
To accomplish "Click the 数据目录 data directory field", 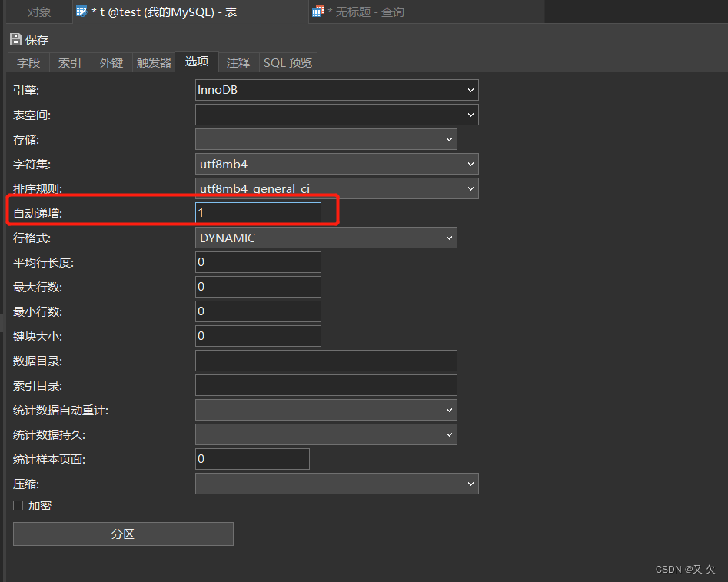I will click(x=327, y=361).
